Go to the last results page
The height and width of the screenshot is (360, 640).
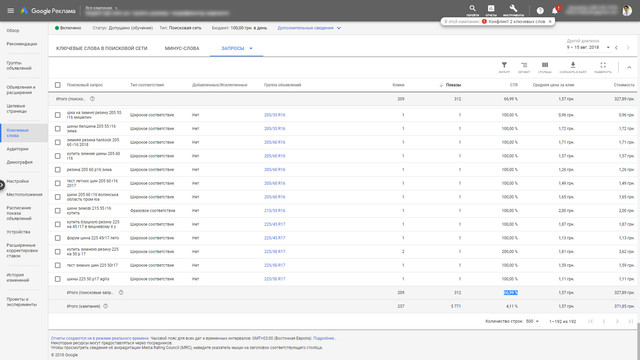[x=631, y=321]
